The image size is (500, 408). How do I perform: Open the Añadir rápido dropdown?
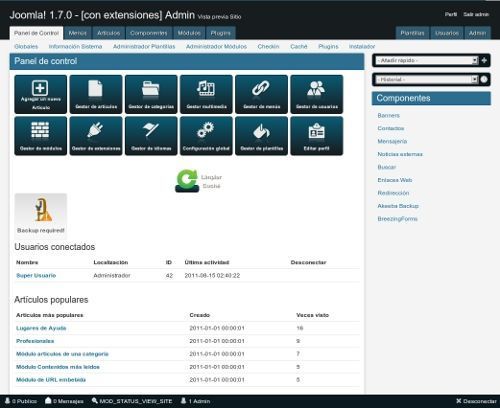(x=427, y=60)
